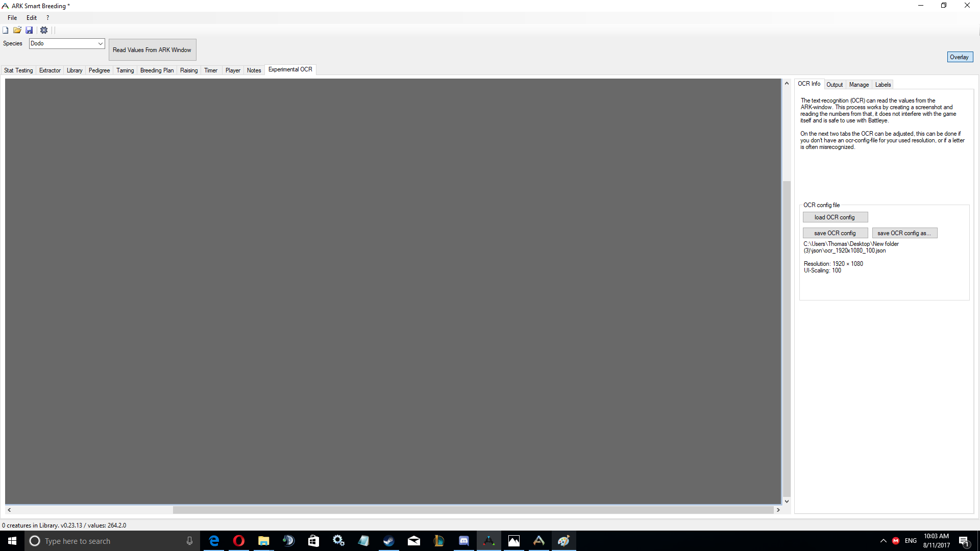Open the Labels tab in OCR panel
This screenshot has width=980, height=551.
[883, 84]
